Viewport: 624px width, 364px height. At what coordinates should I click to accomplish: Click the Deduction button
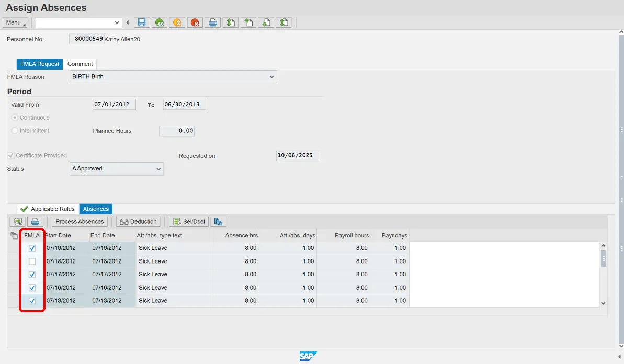click(x=138, y=222)
